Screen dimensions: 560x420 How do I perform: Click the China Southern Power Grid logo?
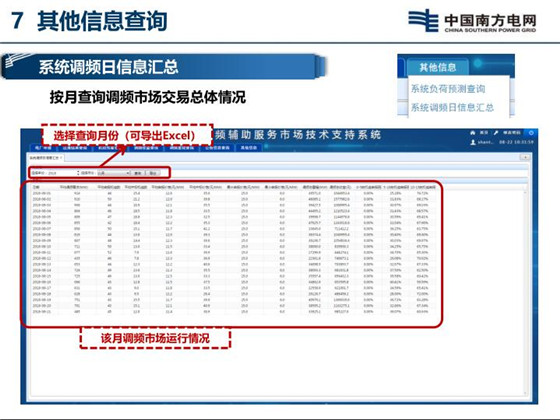tap(472, 21)
